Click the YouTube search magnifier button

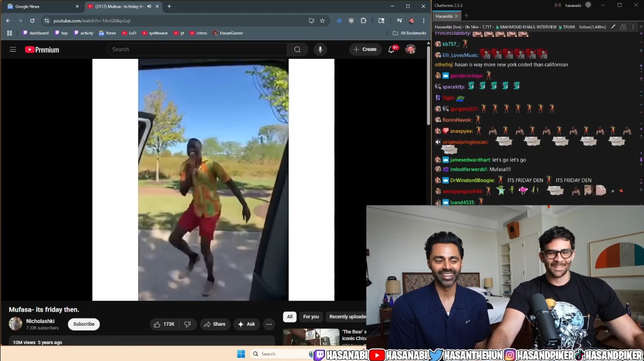click(298, 49)
